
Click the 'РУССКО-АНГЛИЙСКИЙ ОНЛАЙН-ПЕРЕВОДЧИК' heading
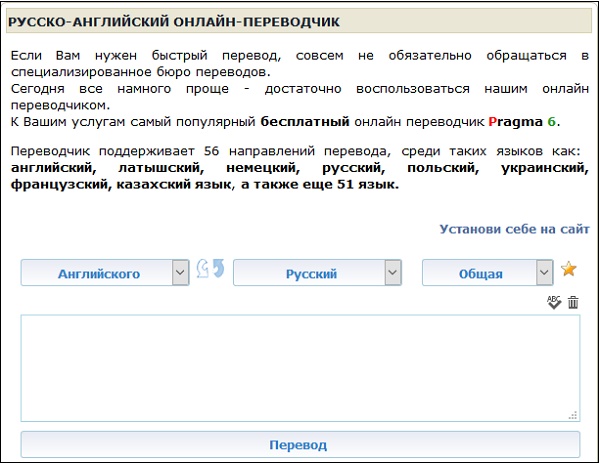coord(172,20)
